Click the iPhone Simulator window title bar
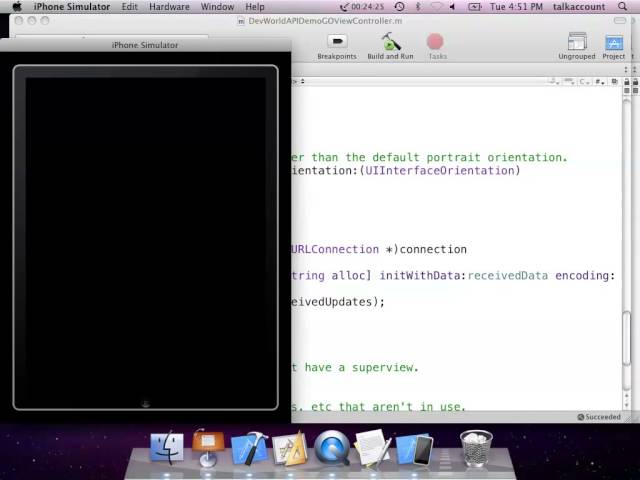The height and width of the screenshot is (480, 640). coord(145,45)
